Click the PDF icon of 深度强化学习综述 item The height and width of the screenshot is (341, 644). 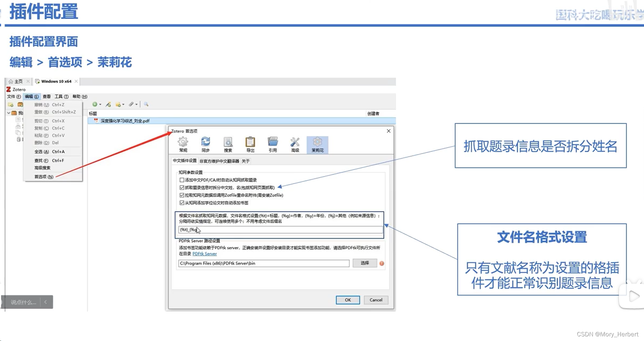96,121
